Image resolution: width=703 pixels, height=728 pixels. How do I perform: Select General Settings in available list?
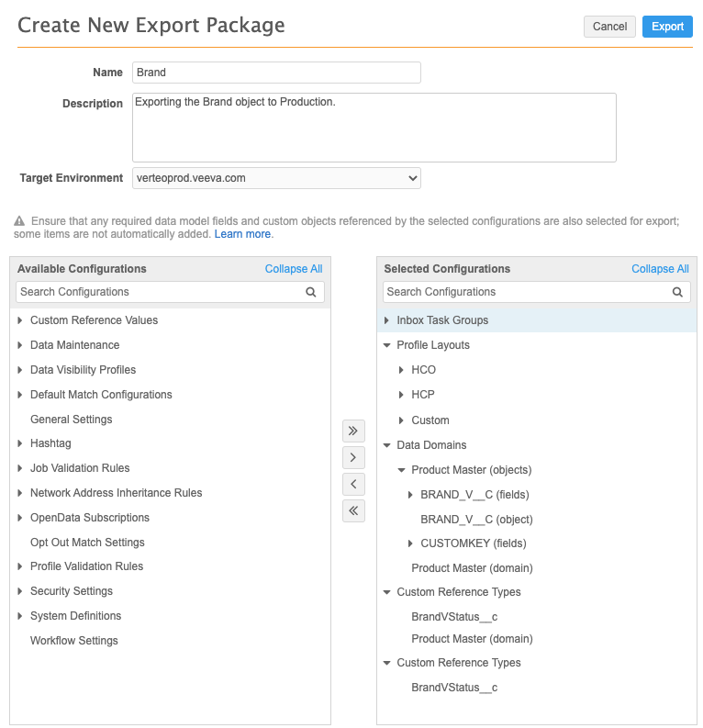tap(72, 420)
